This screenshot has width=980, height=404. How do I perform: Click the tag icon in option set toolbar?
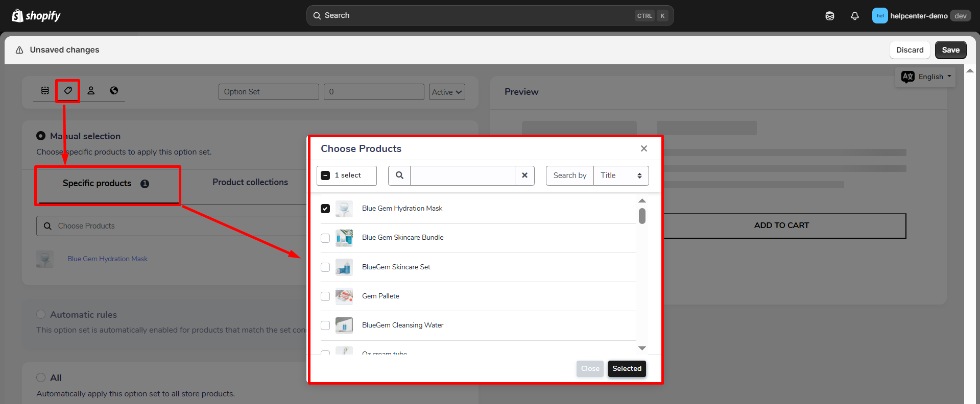tap(68, 90)
